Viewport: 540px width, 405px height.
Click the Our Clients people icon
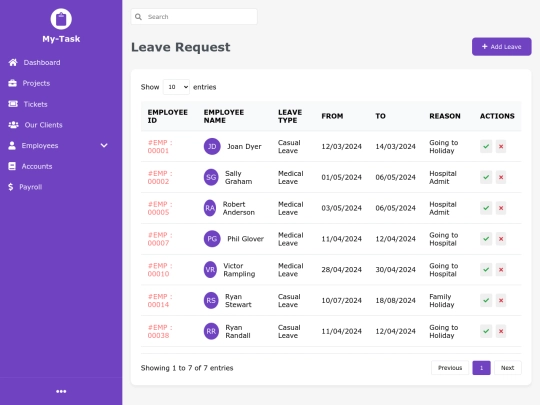pyautogui.click(x=13, y=125)
